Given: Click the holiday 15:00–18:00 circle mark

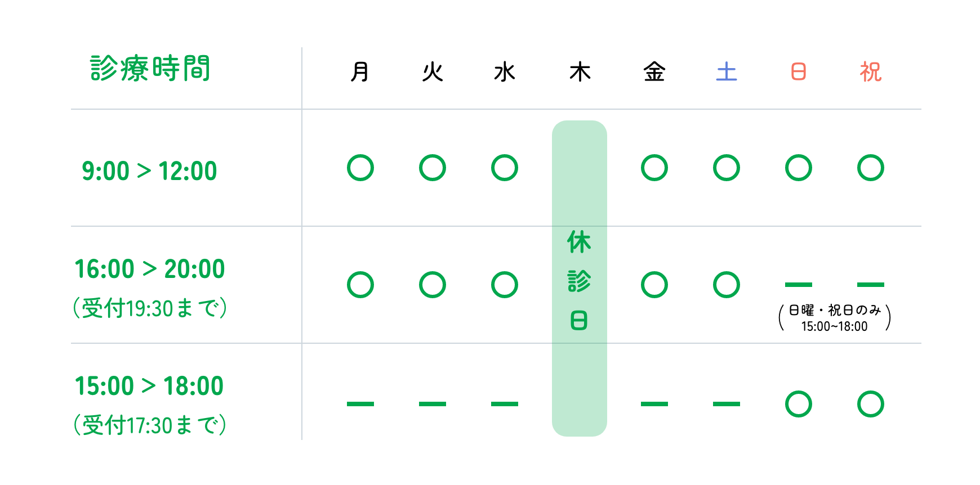Looking at the screenshot, I should tap(871, 404).
